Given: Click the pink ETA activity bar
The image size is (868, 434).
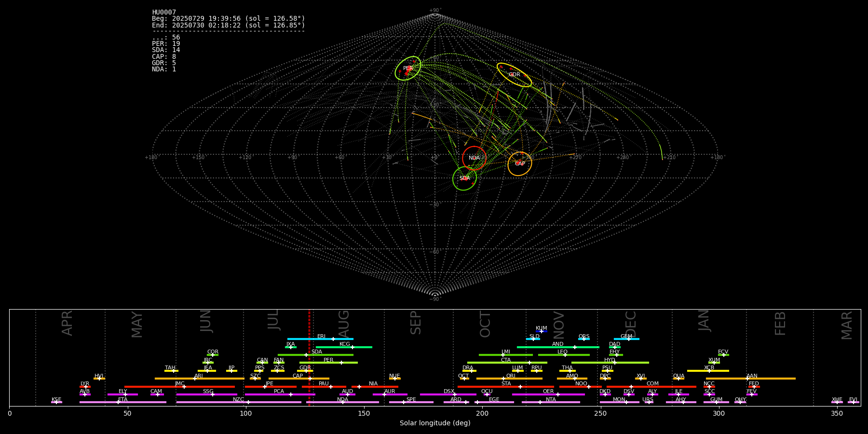Looking at the screenshot, I should pyautogui.click(x=123, y=402).
